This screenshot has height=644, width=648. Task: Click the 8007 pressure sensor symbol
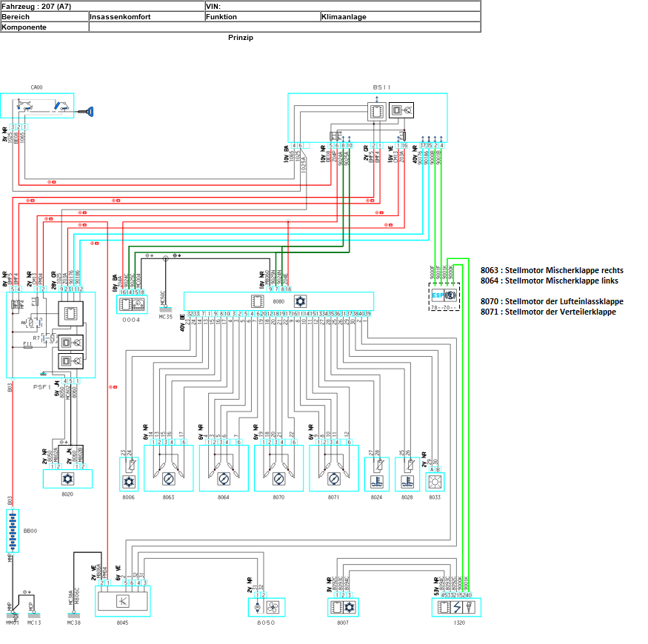pos(343,608)
